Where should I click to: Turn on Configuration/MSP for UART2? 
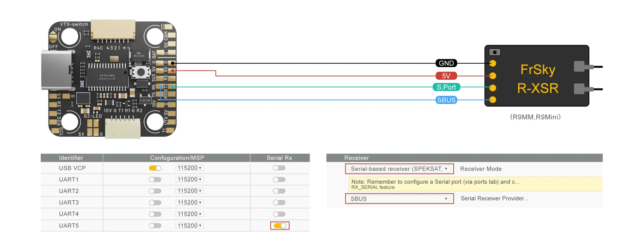pyautogui.click(x=155, y=191)
